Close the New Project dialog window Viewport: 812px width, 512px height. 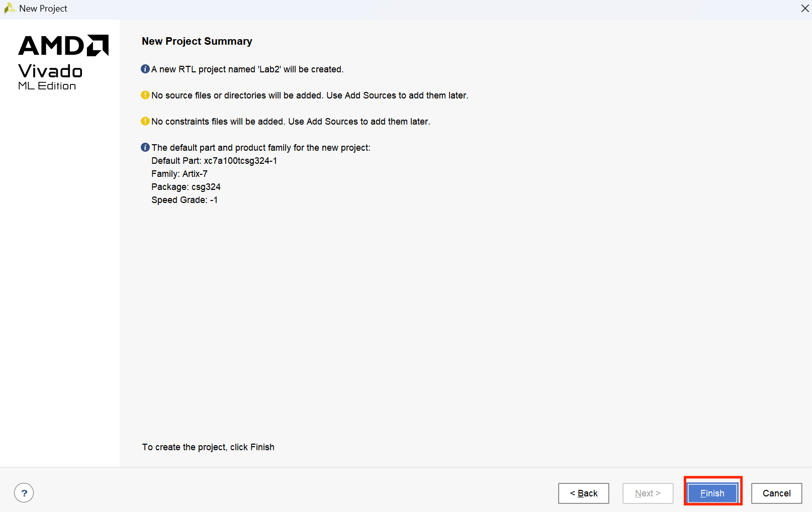(x=804, y=9)
